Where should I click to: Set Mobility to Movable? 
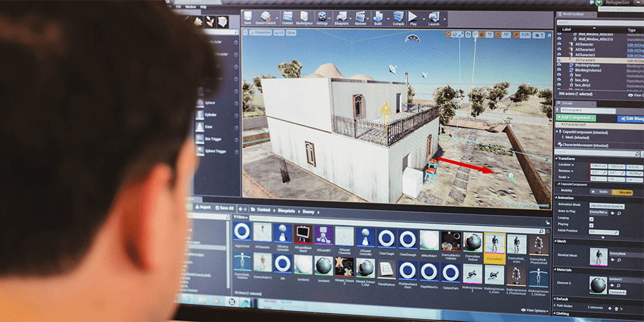pyautogui.click(x=622, y=192)
